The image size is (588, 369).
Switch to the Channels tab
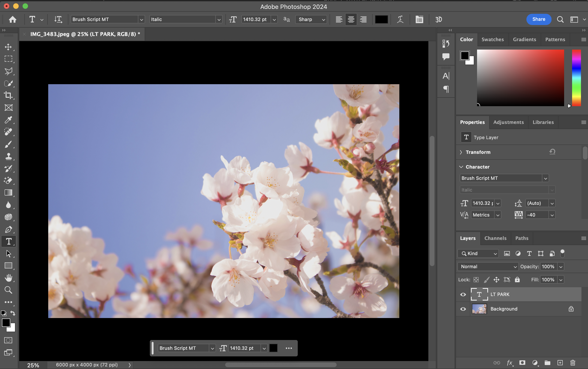point(495,238)
